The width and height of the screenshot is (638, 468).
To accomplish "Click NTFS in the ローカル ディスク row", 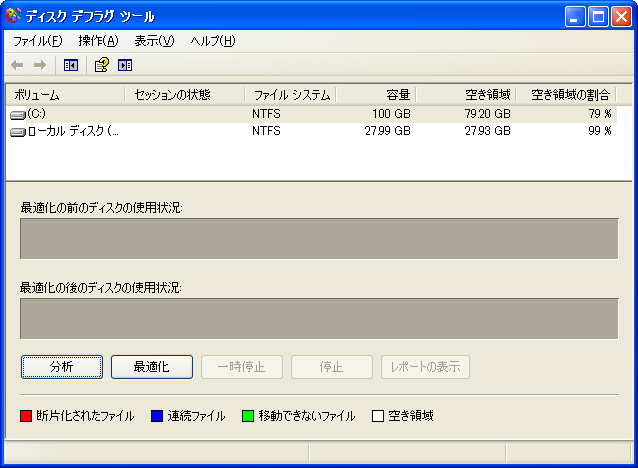I will (266, 131).
